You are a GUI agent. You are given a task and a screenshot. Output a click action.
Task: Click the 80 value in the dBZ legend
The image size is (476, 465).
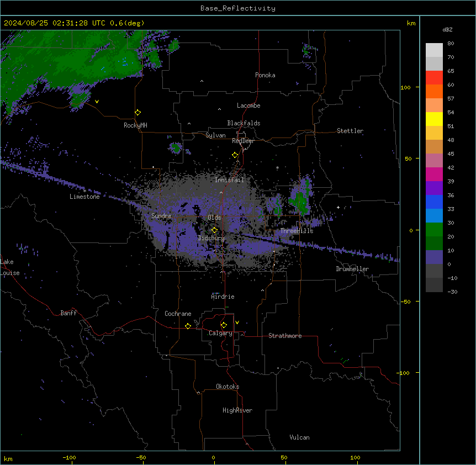[x=451, y=44]
